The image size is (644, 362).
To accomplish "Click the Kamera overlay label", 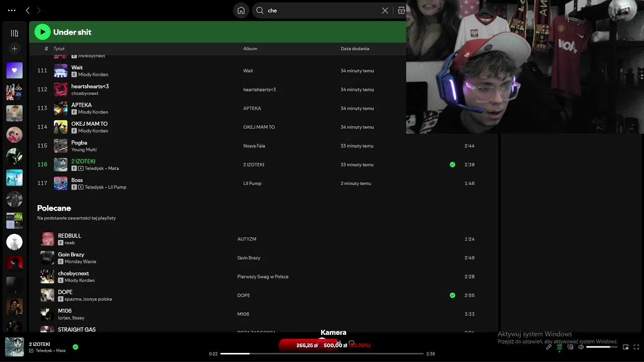I will coord(334,332).
